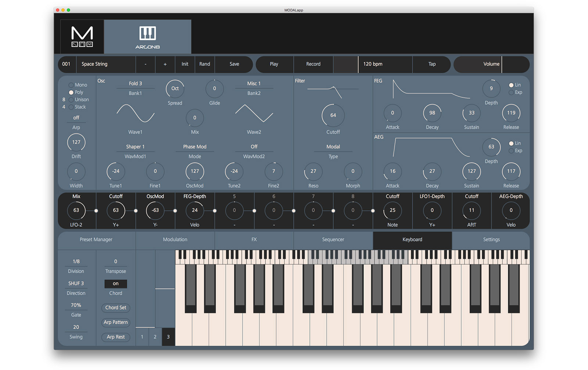
Task: Click the Modal M logo icon
Action: pyautogui.click(x=82, y=36)
